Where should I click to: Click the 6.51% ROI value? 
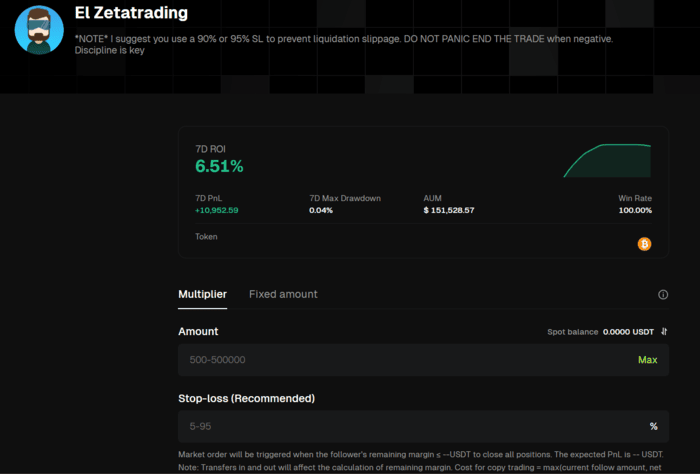219,166
